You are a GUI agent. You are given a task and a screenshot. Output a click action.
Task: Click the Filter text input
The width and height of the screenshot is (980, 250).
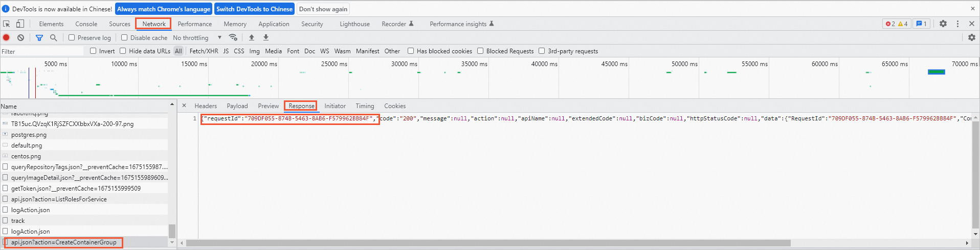[42, 51]
